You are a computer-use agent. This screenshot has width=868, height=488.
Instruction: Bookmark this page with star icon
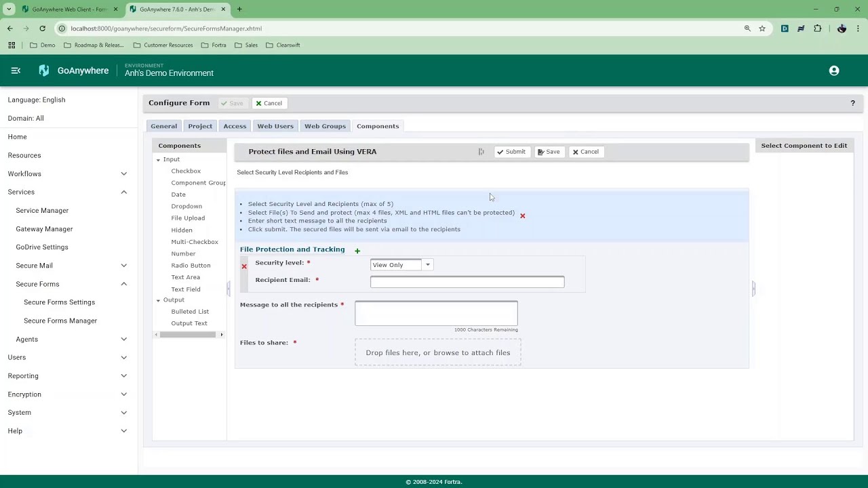(x=762, y=28)
